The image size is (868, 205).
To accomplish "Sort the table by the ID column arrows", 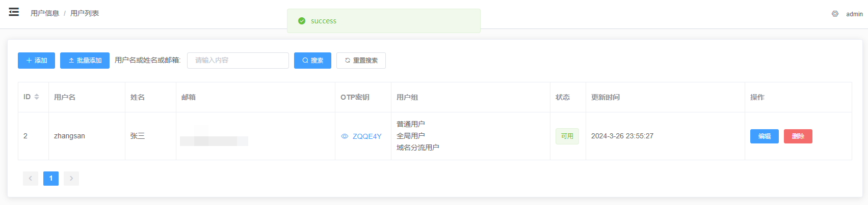I will click(x=37, y=97).
